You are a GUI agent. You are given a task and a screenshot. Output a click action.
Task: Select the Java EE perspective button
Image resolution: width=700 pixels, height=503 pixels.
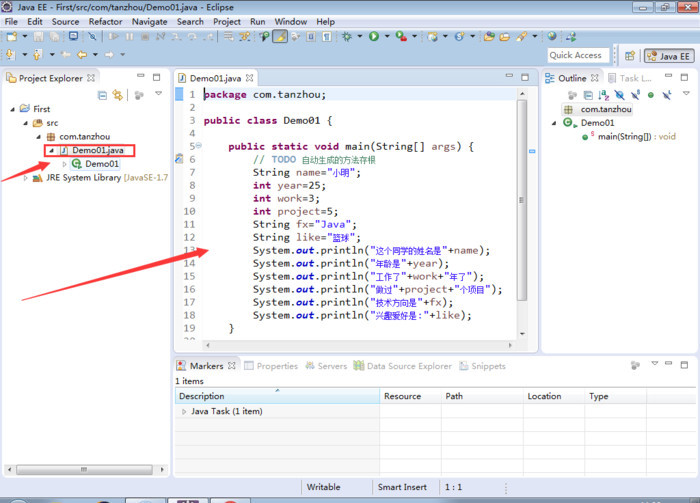click(x=669, y=56)
